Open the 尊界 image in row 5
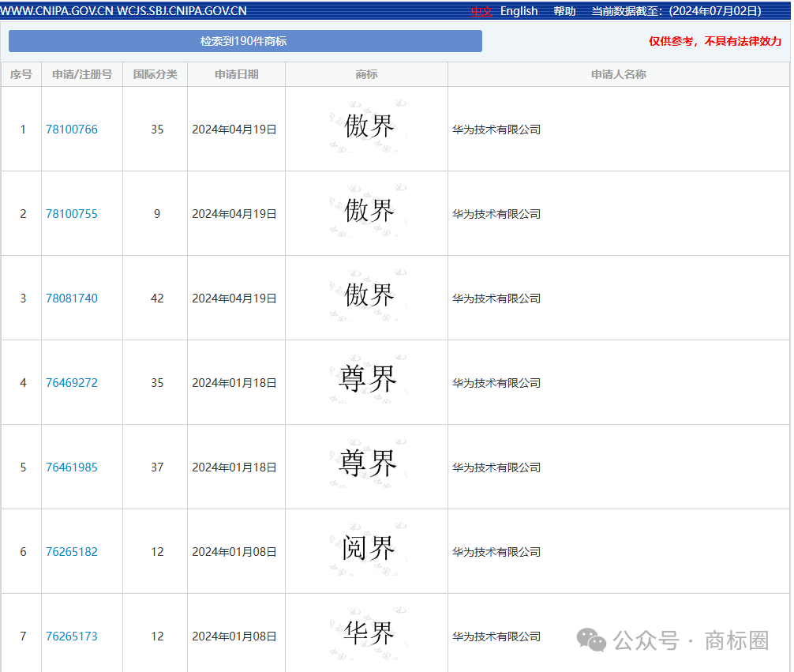 click(x=368, y=464)
